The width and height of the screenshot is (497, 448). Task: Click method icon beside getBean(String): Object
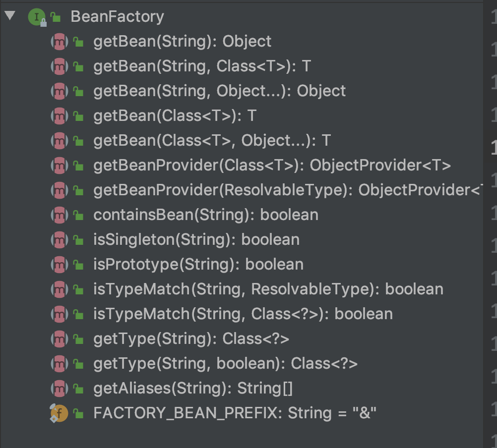click(59, 42)
